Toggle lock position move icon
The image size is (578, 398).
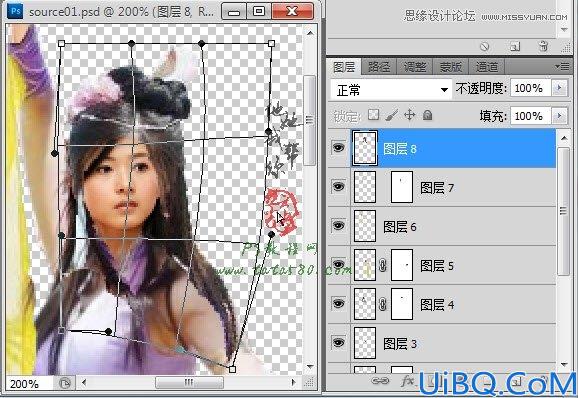point(410,115)
